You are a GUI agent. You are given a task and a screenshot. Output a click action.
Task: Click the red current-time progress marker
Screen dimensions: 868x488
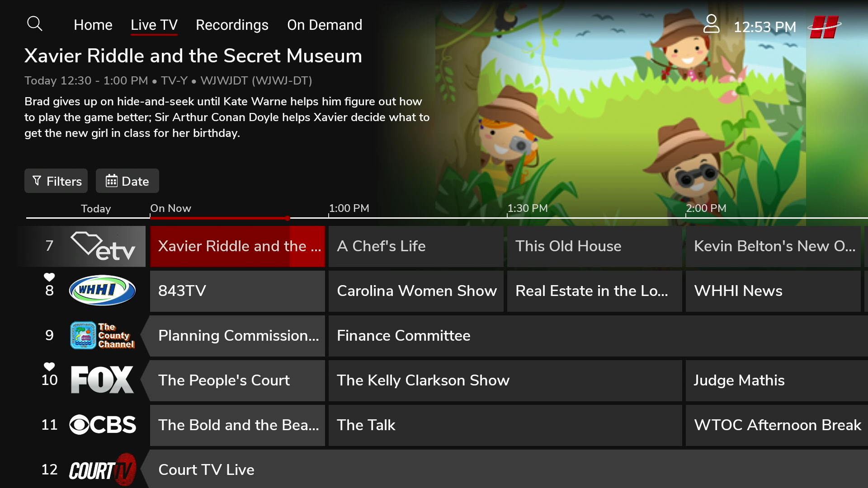[x=288, y=218]
